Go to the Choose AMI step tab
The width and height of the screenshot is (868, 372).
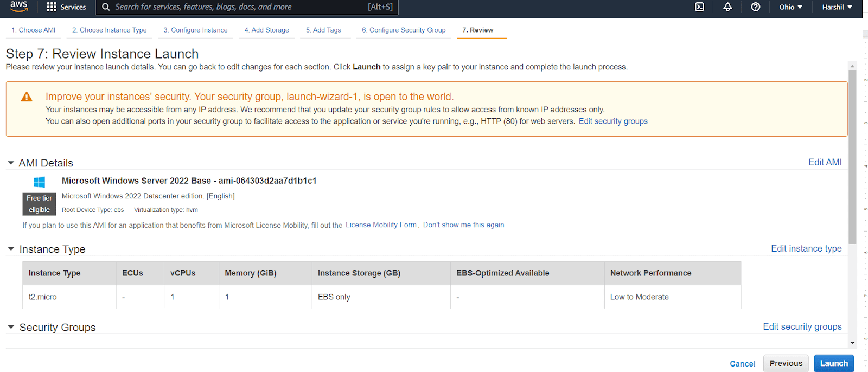[x=33, y=30]
